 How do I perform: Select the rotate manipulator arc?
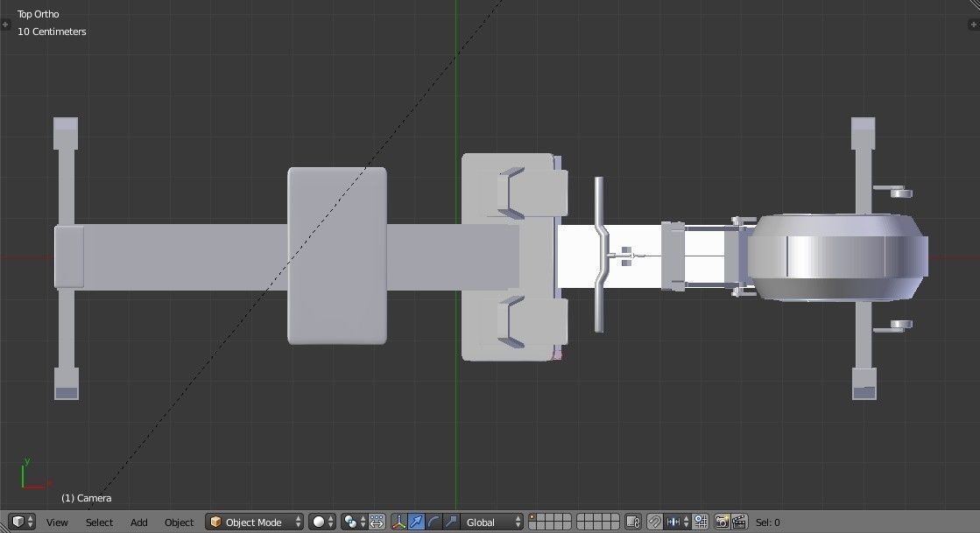[x=434, y=522]
